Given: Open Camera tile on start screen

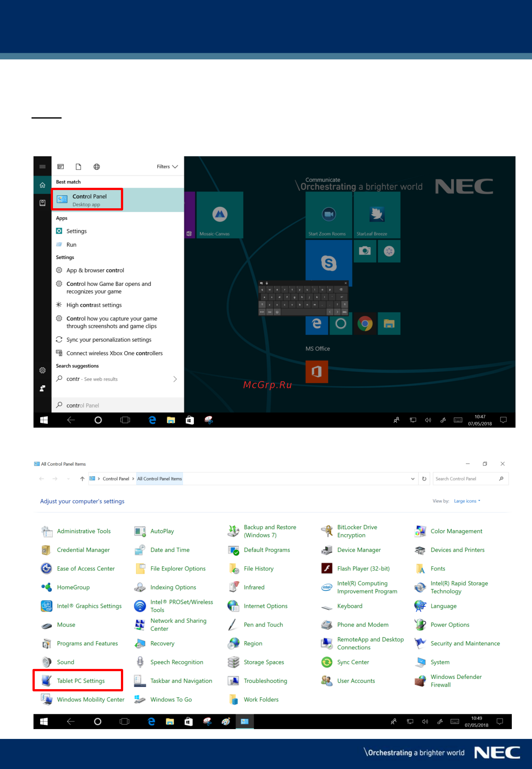Looking at the screenshot, I should [365, 251].
